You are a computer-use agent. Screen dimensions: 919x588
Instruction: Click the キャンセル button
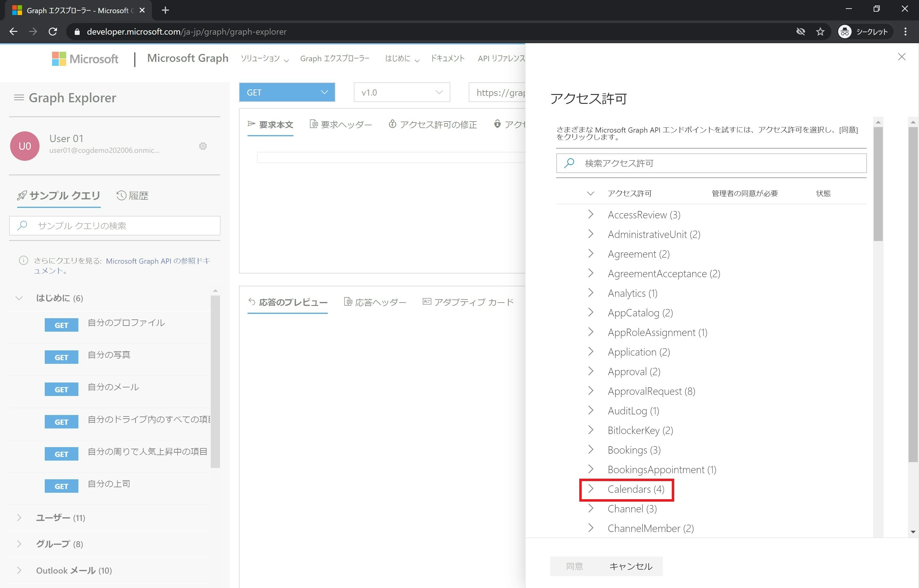pyautogui.click(x=631, y=566)
